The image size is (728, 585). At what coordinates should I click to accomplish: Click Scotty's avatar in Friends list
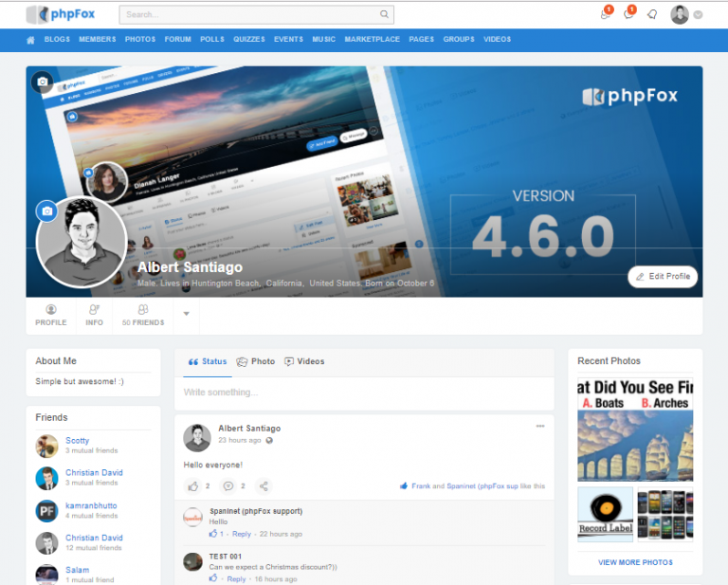tap(46, 446)
